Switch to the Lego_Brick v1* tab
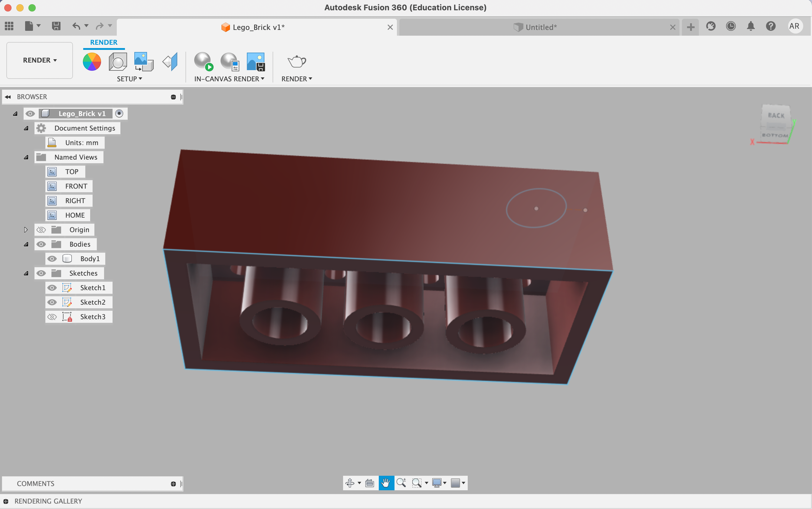The width and height of the screenshot is (812, 509). pyautogui.click(x=257, y=27)
